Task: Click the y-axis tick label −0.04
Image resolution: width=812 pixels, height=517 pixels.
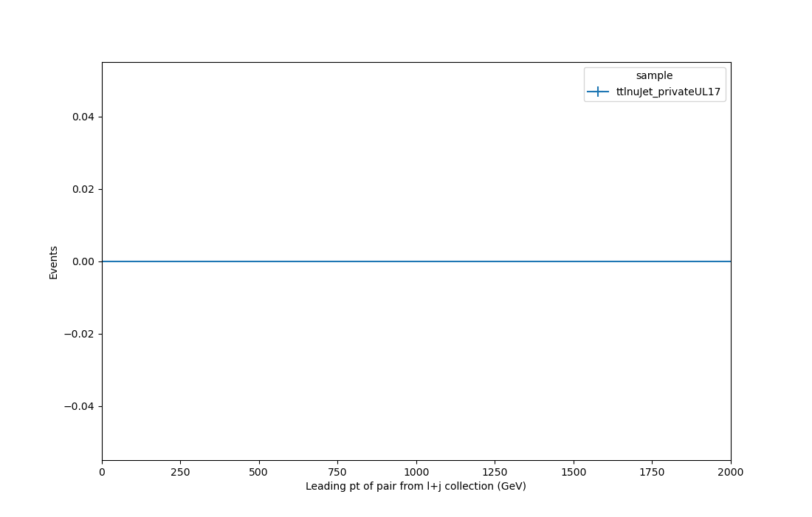Action: [x=79, y=407]
